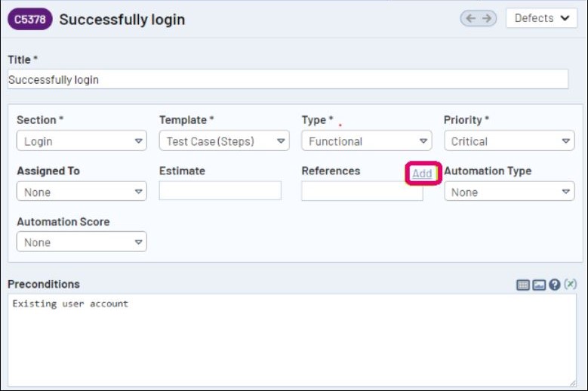Image resolution: width=588 pixels, height=391 pixels.
Task: Click the Add link next to References
Action: (422, 174)
